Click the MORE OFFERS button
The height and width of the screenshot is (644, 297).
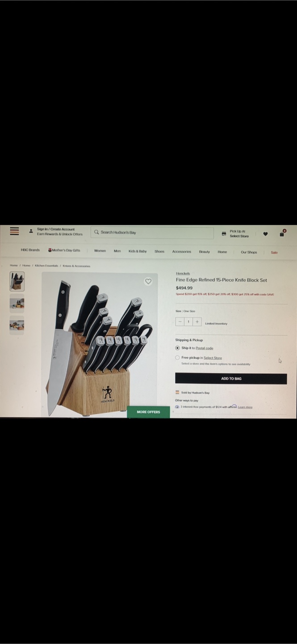(x=148, y=412)
